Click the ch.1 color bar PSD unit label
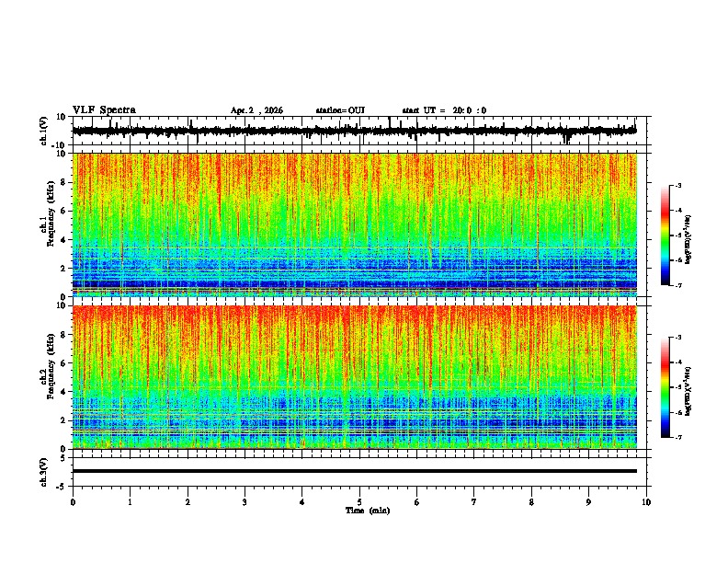The height and width of the screenshot is (563, 728). tap(688, 240)
